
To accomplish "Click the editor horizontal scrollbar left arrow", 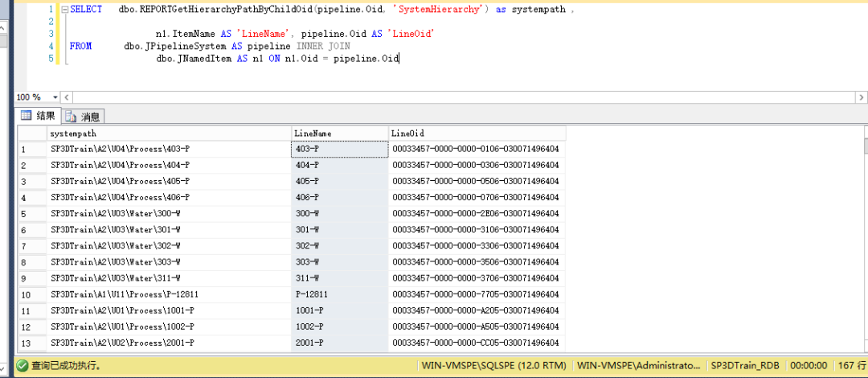I will point(67,97).
